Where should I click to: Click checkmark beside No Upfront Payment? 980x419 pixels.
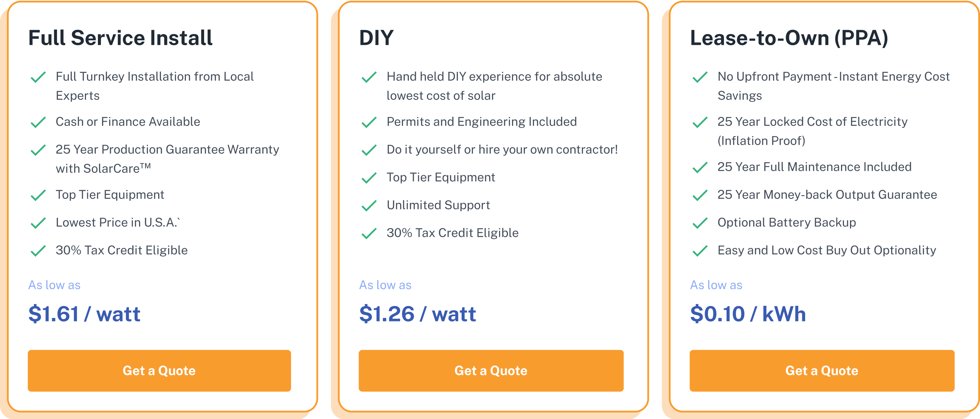(700, 77)
